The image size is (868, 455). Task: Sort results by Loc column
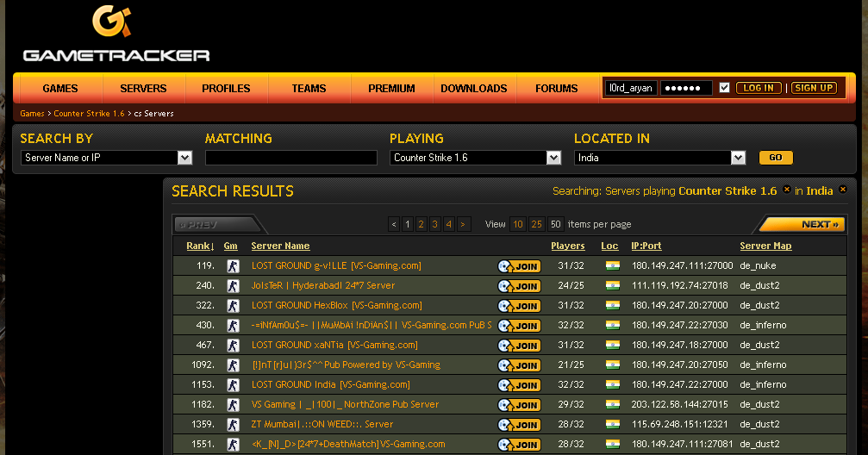[x=609, y=246]
